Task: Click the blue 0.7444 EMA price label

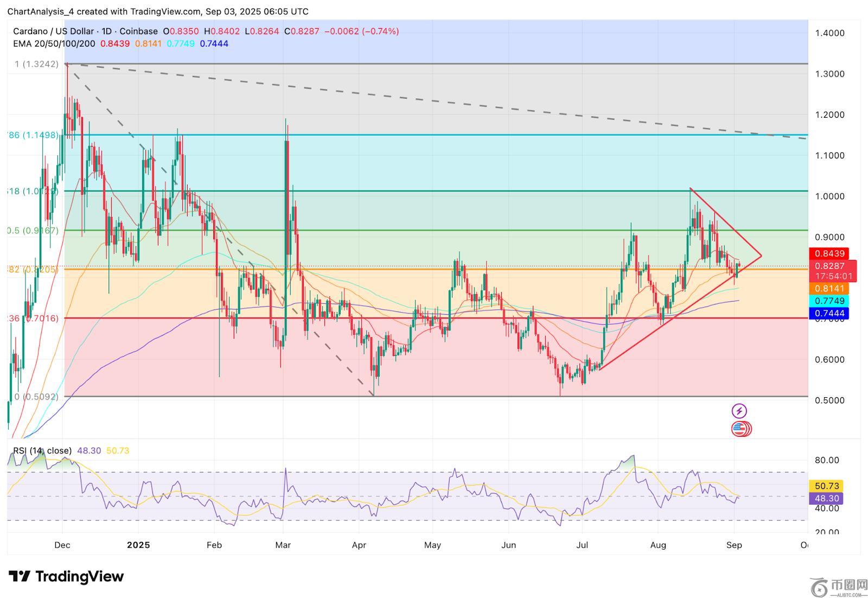Action: (x=828, y=313)
